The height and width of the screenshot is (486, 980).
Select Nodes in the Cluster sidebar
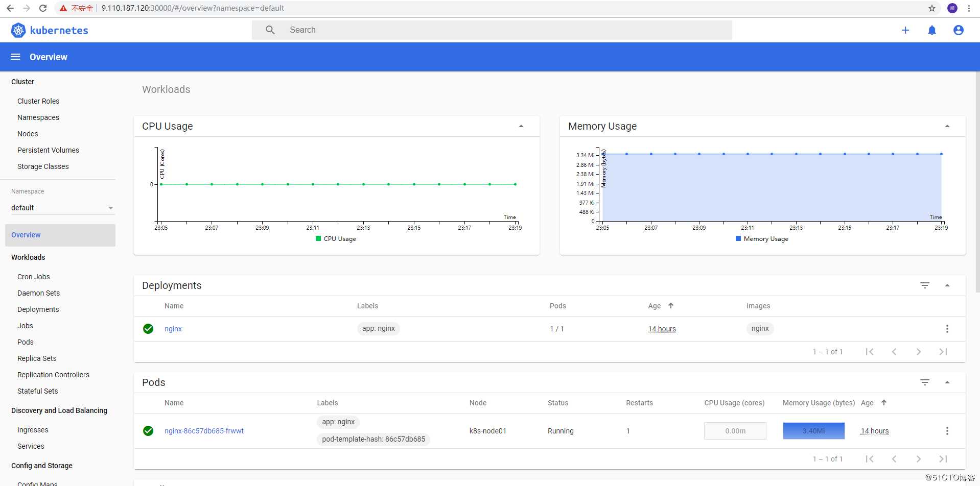[x=28, y=134]
